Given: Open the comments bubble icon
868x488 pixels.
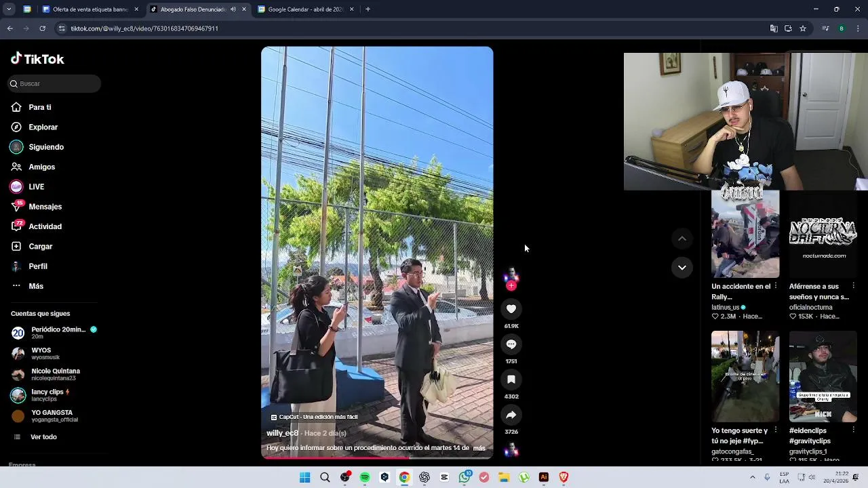Looking at the screenshot, I should tap(511, 344).
